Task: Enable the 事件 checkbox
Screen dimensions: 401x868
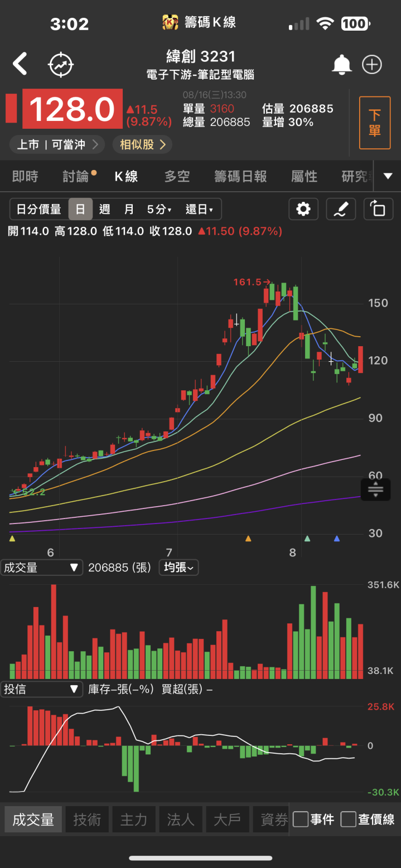Action: (x=301, y=819)
